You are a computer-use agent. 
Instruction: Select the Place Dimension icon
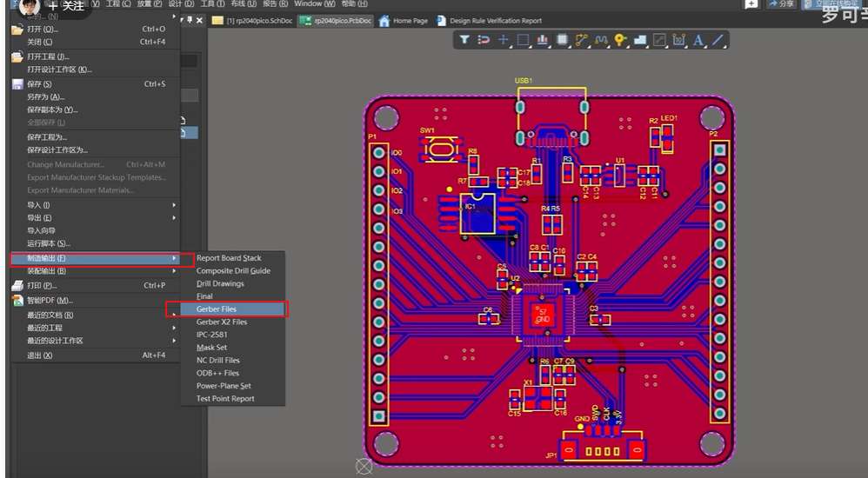[x=678, y=40]
